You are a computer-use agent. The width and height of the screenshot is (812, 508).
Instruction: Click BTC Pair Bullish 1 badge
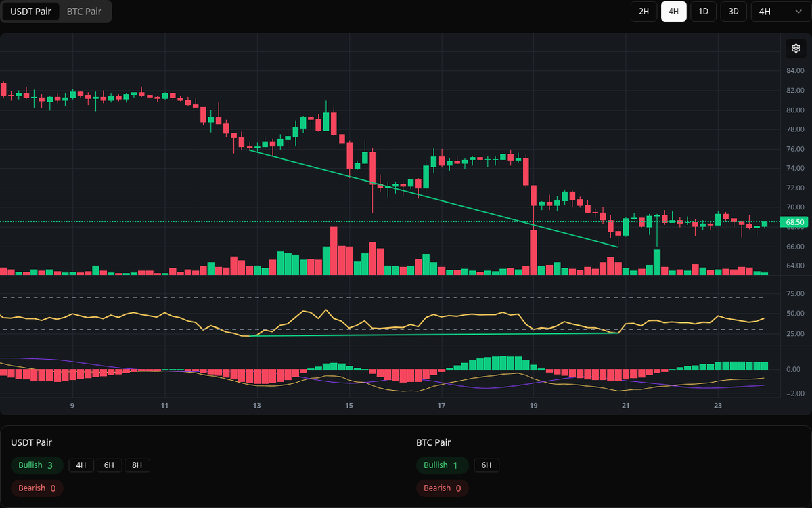click(x=442, y=465)
